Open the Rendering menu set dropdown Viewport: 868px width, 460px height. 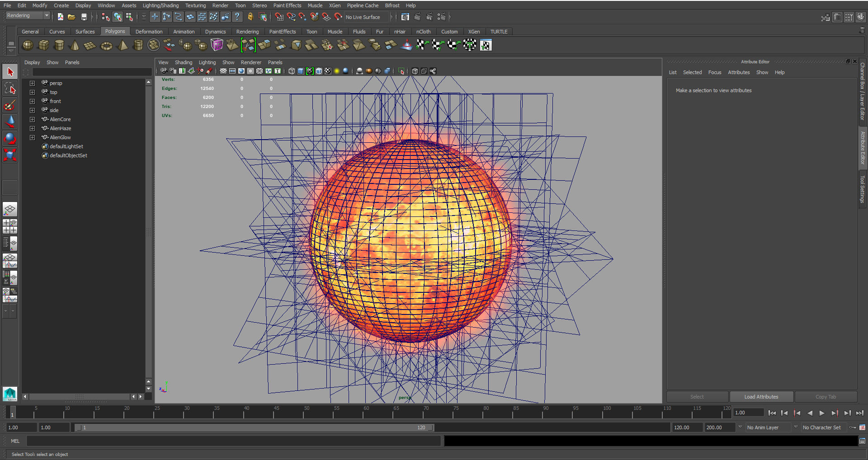tap(46, 16)
